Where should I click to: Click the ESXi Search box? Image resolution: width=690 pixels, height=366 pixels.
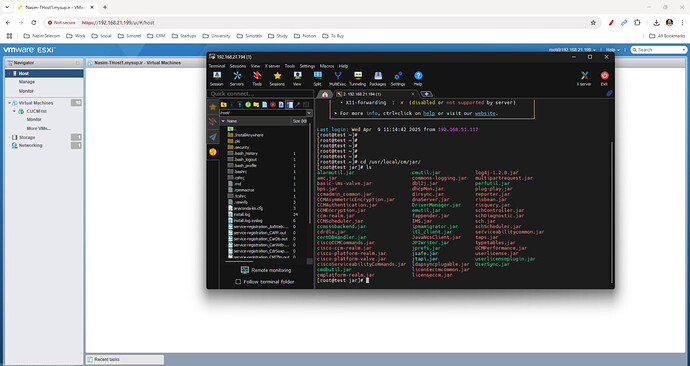659,50
